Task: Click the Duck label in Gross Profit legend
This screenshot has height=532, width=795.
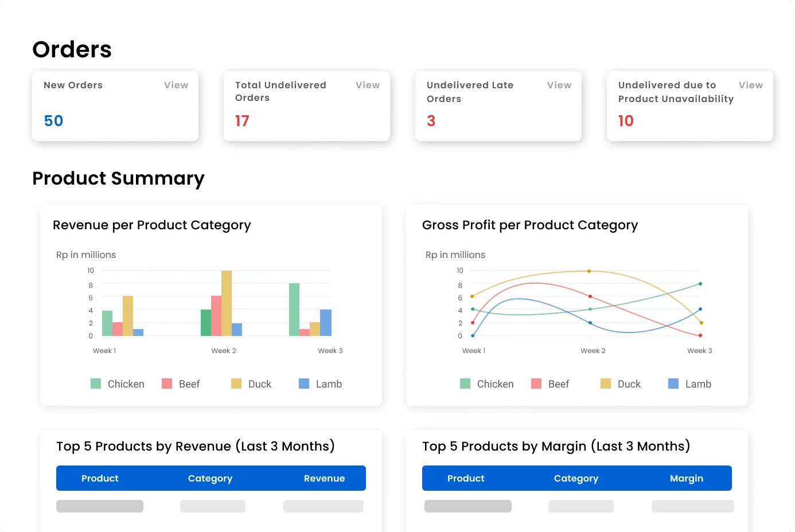Action: click(629, 384)
